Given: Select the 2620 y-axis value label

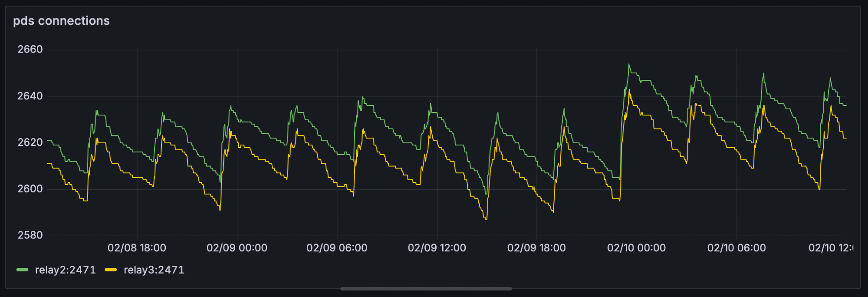Looking at the screenshot, I should pos(30,142).
